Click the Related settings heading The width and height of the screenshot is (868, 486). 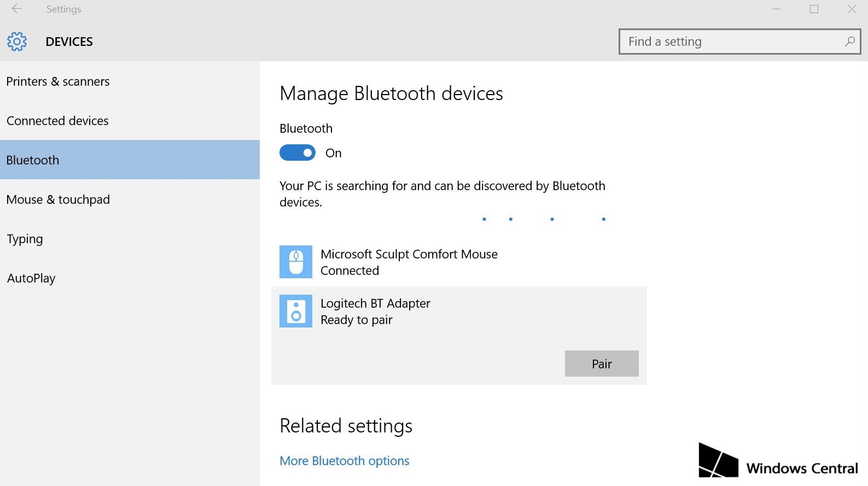(x=346, y=426)
